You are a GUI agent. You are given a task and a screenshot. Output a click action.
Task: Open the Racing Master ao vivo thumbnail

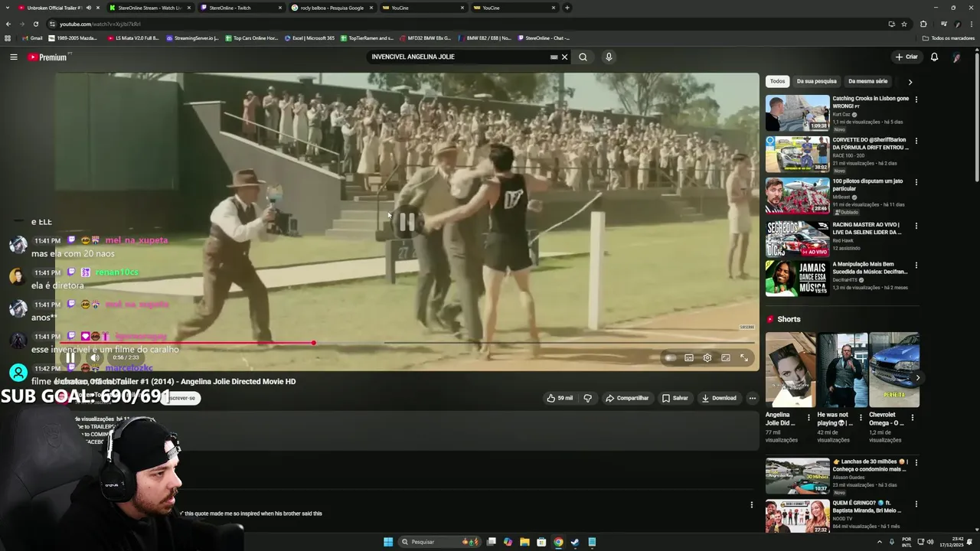pos(797,239)
